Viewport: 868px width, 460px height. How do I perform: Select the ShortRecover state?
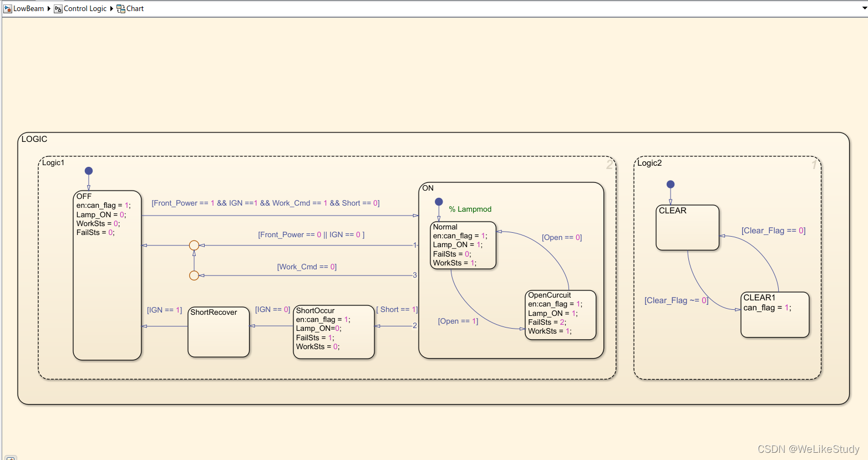[x=219, y=333]
